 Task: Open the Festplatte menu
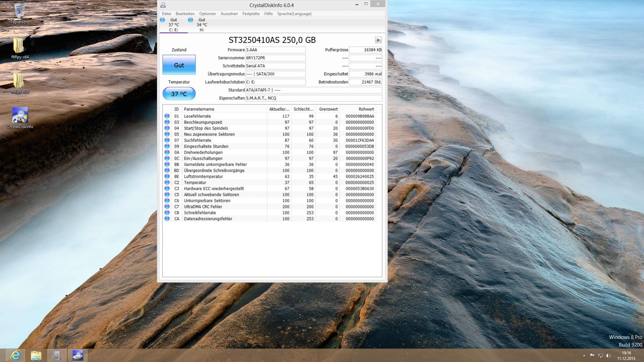click(251, 14)
